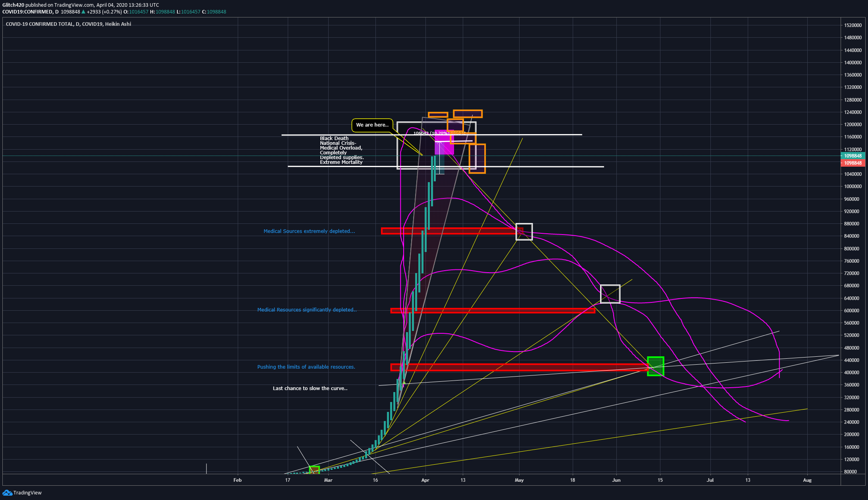The height and width of the screenshot is (500, 868).
Task: Click the 'Jun' label on the time axis
Action: point(616,480)
